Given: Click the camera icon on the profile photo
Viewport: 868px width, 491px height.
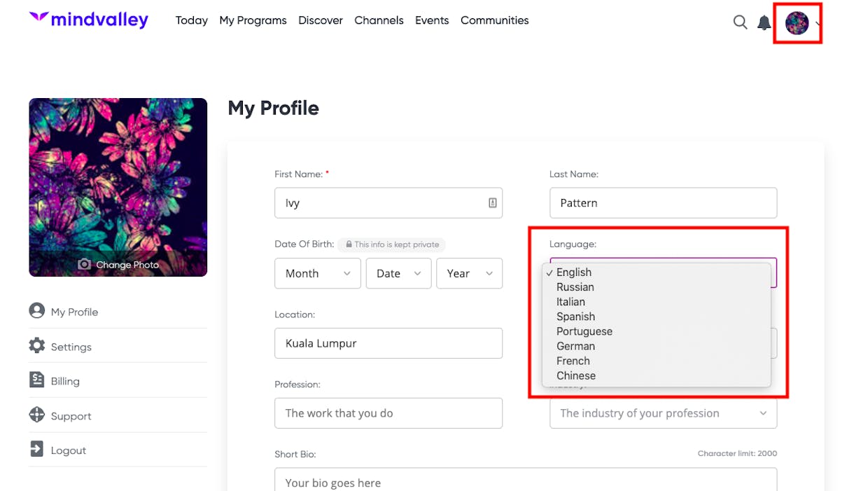Looking at the screenshot, I should tap(84, 264).
